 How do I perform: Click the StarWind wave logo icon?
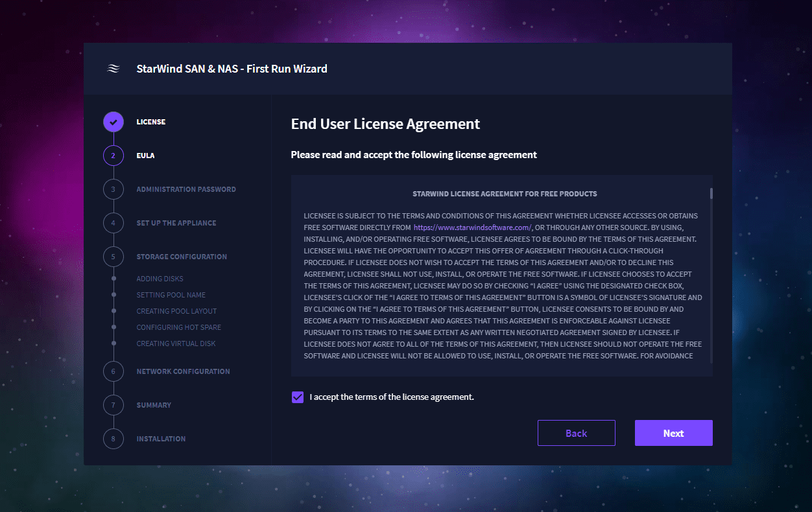113,69
